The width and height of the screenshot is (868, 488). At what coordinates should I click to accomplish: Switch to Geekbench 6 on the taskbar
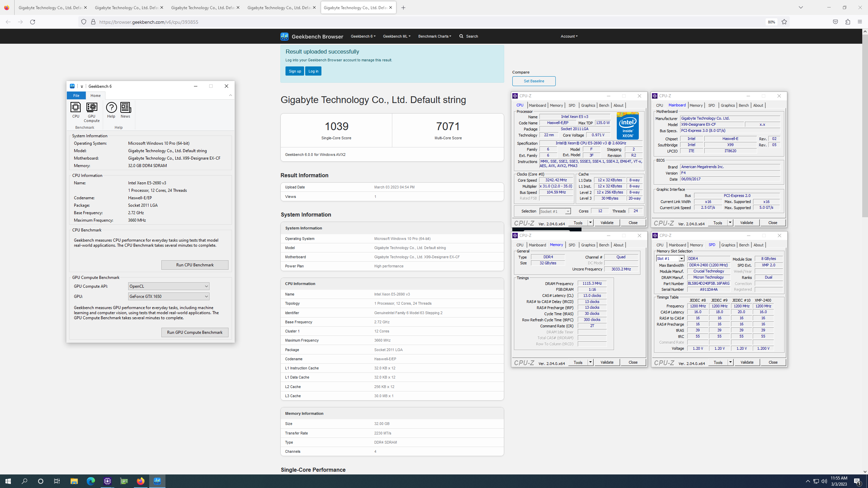click(157, 481)
